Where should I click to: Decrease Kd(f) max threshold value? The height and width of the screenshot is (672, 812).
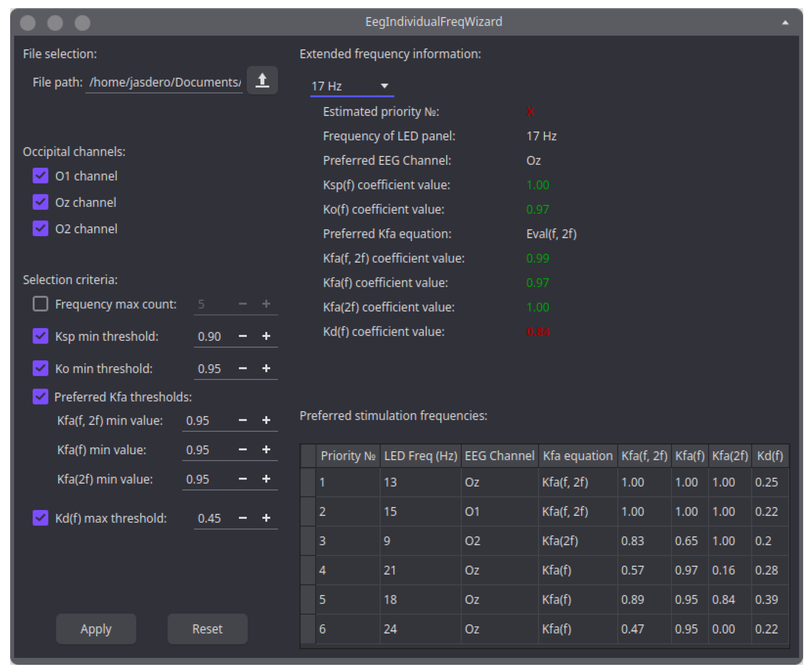coord(242,518)
